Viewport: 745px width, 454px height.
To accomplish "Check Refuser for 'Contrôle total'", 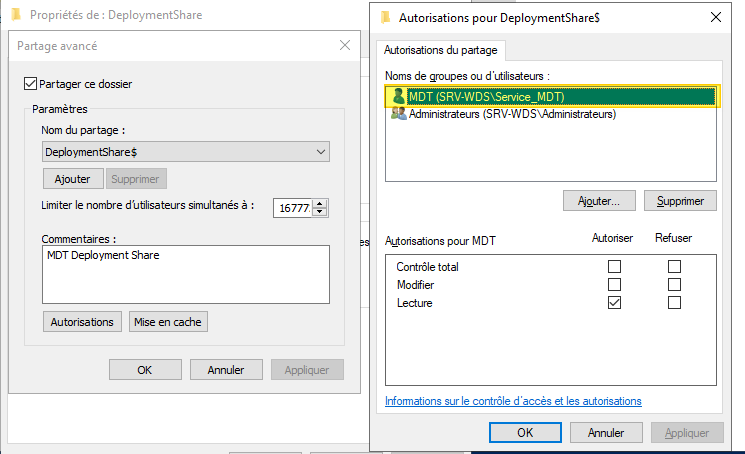I will [674, 266].
